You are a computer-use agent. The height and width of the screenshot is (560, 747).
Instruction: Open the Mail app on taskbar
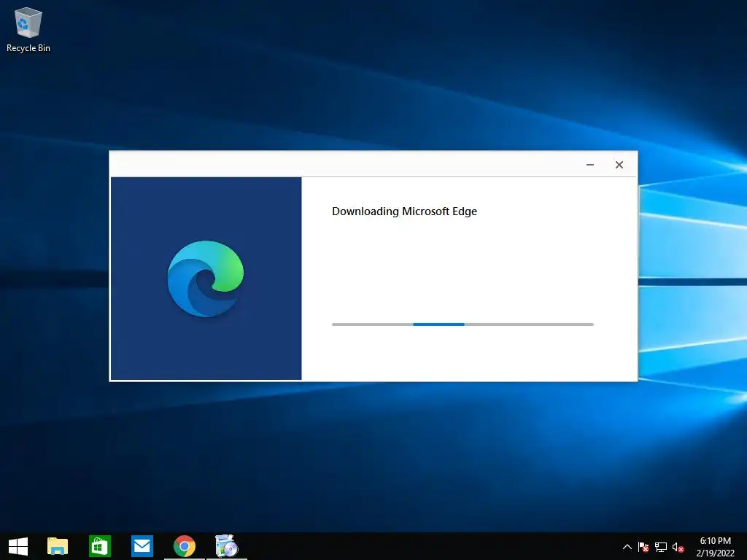142,546
